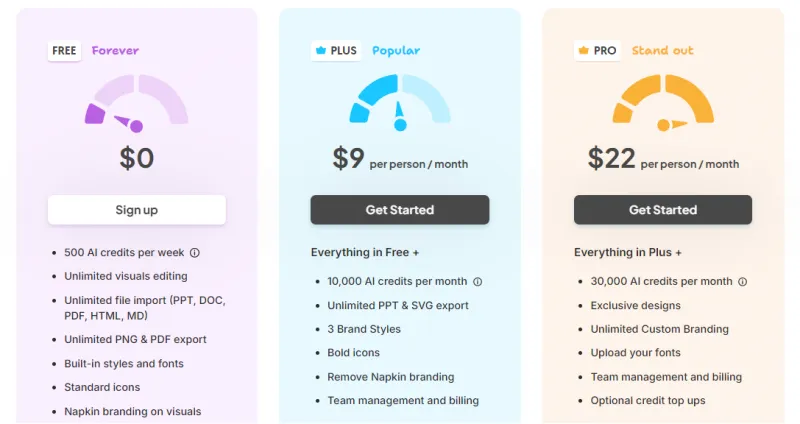
Task: Select the FREE plan badge
Action: point(64,50)
